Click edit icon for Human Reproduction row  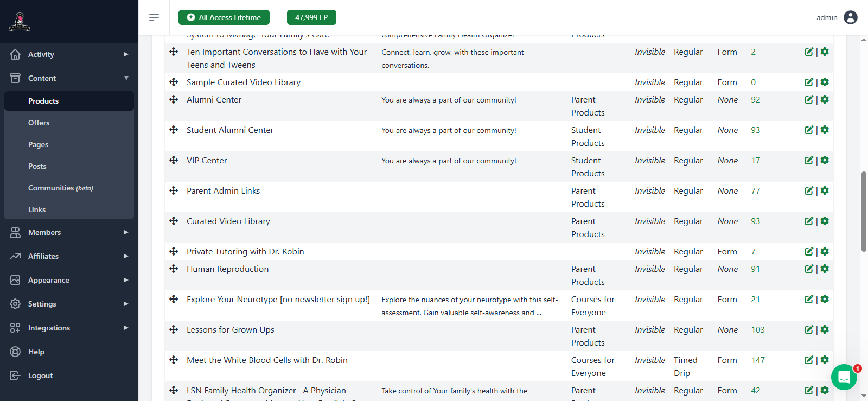tap(809, 269)
